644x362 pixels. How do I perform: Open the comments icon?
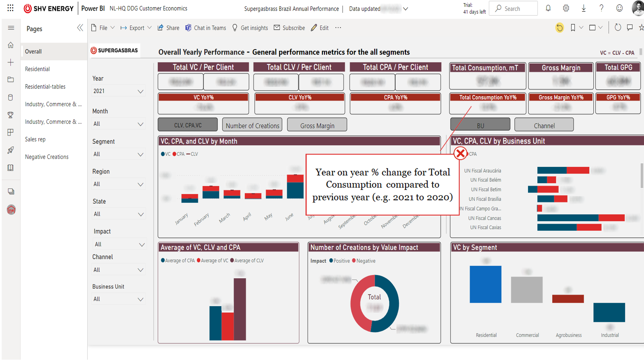630,28
